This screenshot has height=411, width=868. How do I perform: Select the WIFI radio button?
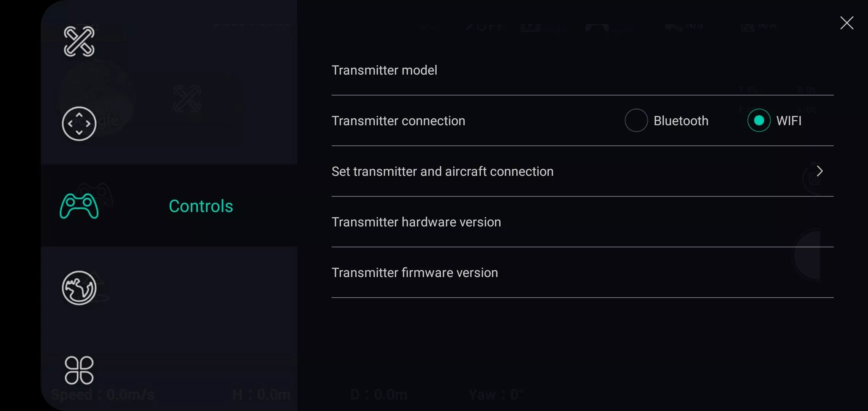[759, 121]
